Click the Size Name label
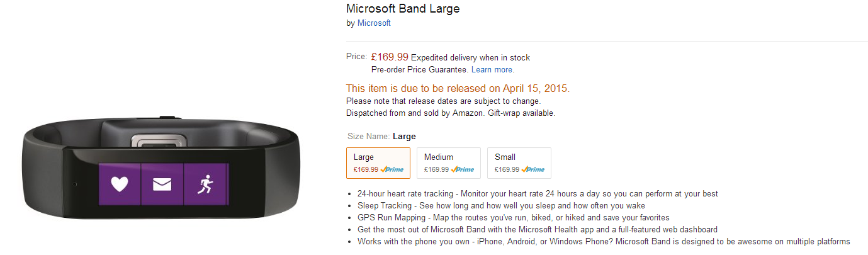This screenshot has width=868, height=255. pos(368,137)
